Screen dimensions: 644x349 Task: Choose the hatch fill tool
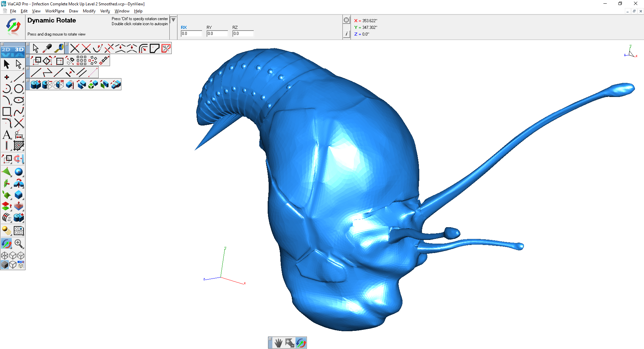(x=19, y=146)
